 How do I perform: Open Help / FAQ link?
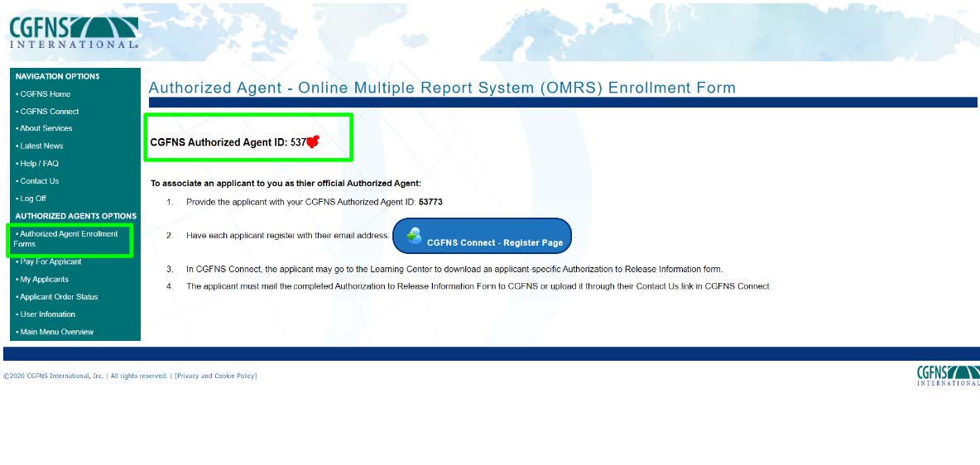click(x=39, y=163)
